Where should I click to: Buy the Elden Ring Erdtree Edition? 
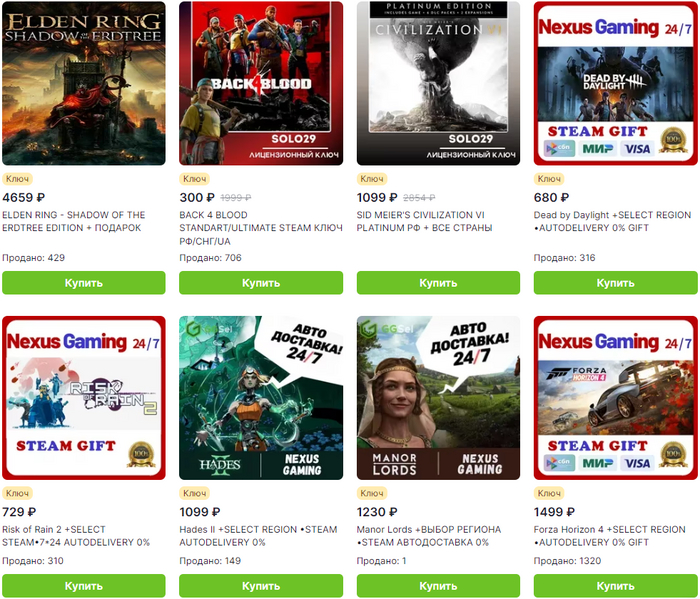[x=83, y=283]
